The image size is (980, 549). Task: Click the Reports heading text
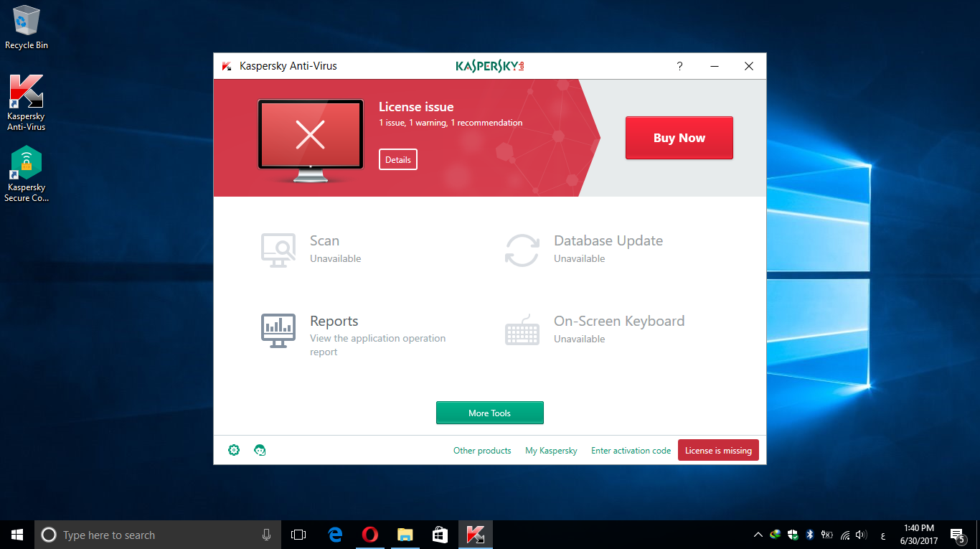coord(334,321)
